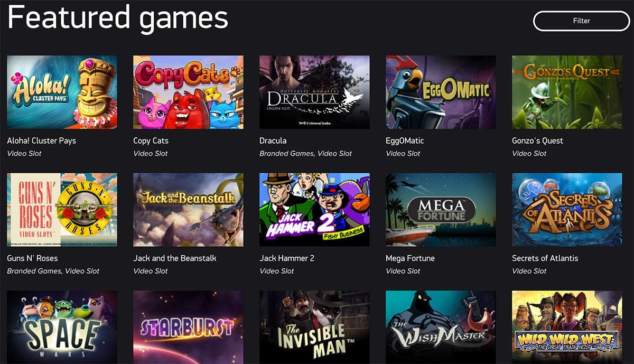
Task: Follow the 'Mega Fortune' title text link
Action: pyautogui.click(x=410, y=258)
